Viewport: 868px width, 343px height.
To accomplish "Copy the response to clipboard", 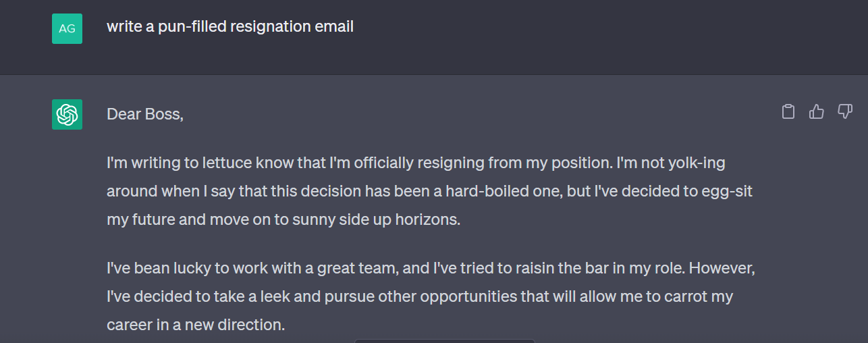I will tap(788, 112).
